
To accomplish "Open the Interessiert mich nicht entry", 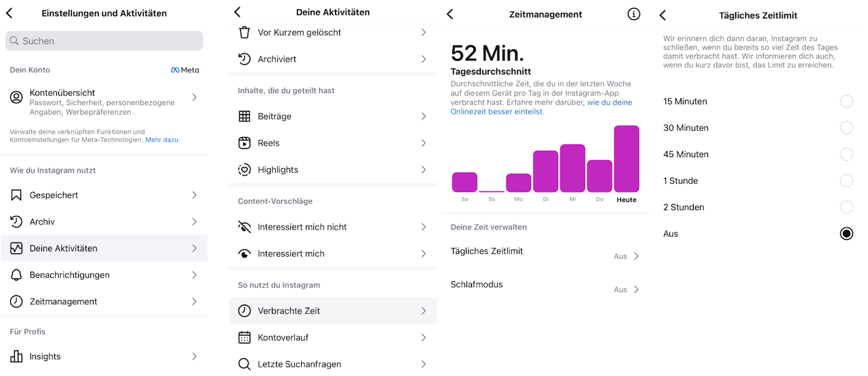I will 333,227.
